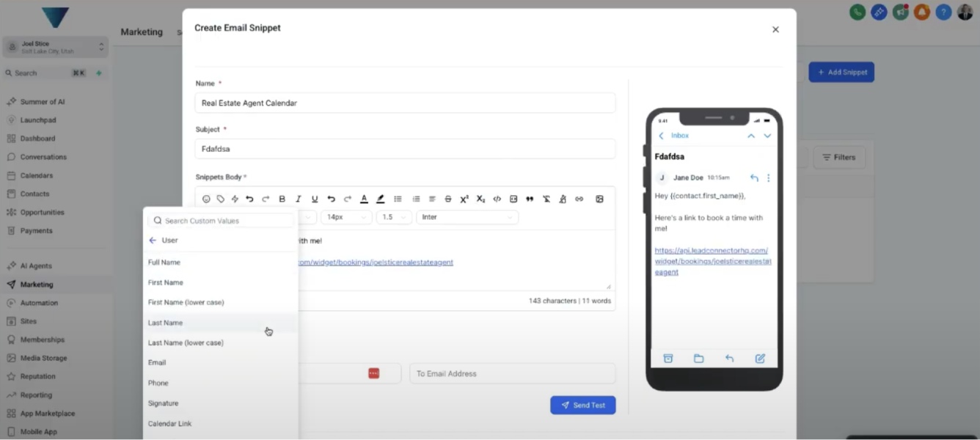
Task: Choose Calendar Link custom value
Action: [169, 423]
